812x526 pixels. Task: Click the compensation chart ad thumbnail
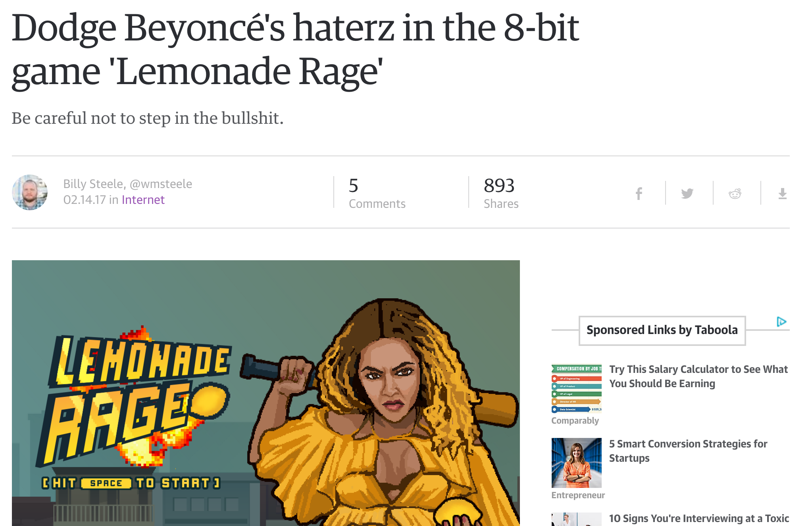[x=577, y=389]
